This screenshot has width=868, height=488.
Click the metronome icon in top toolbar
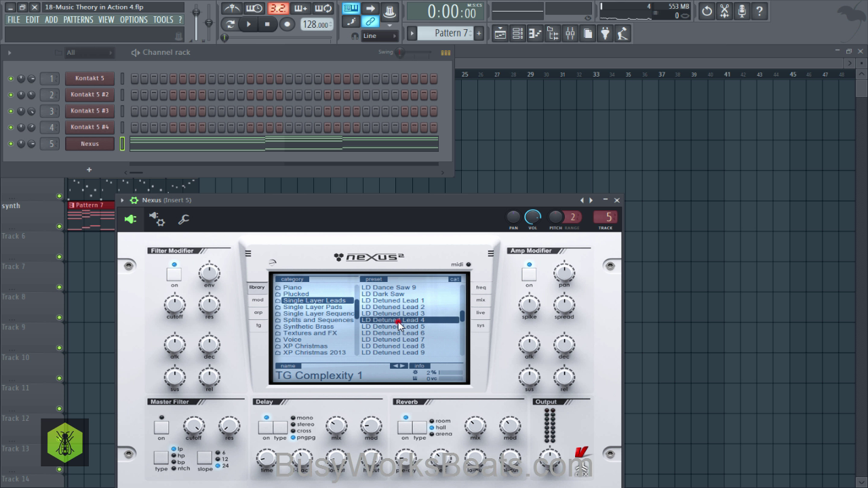click(231, 9)
